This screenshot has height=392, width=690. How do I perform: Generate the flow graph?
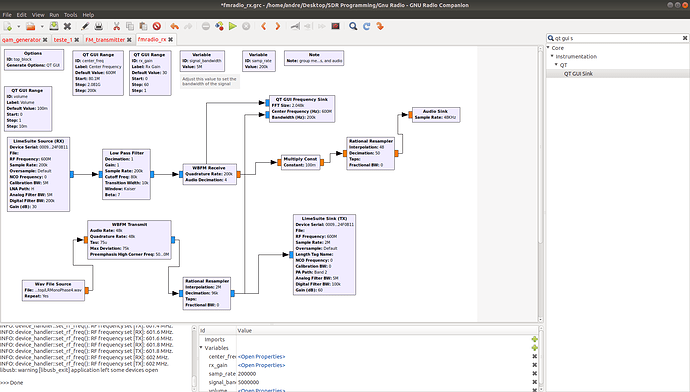(x=219, y=26)
